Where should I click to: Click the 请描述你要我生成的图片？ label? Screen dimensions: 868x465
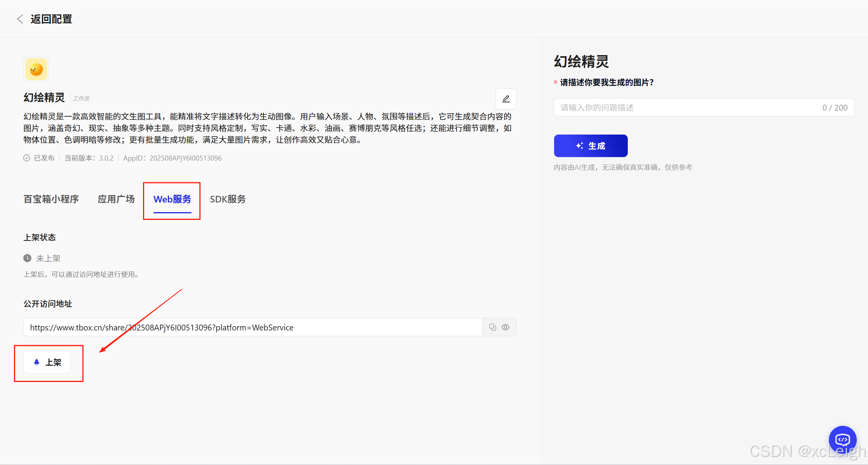(x=607, y=82)
